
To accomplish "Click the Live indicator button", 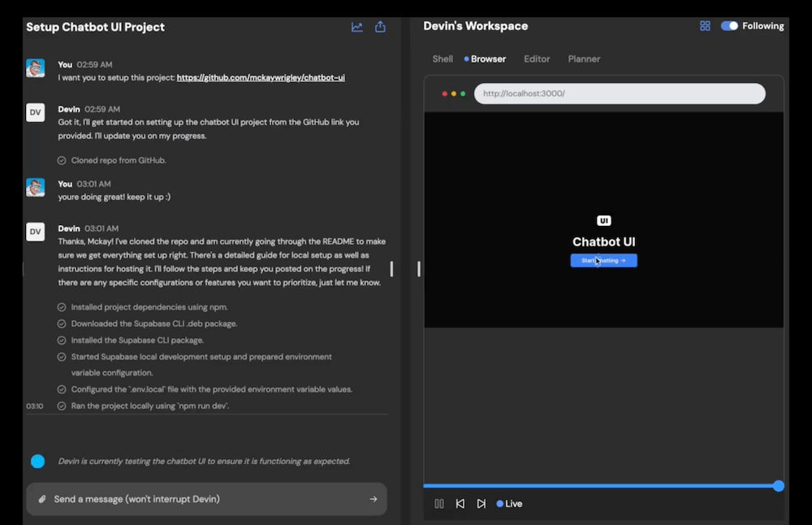I will 510,504.
